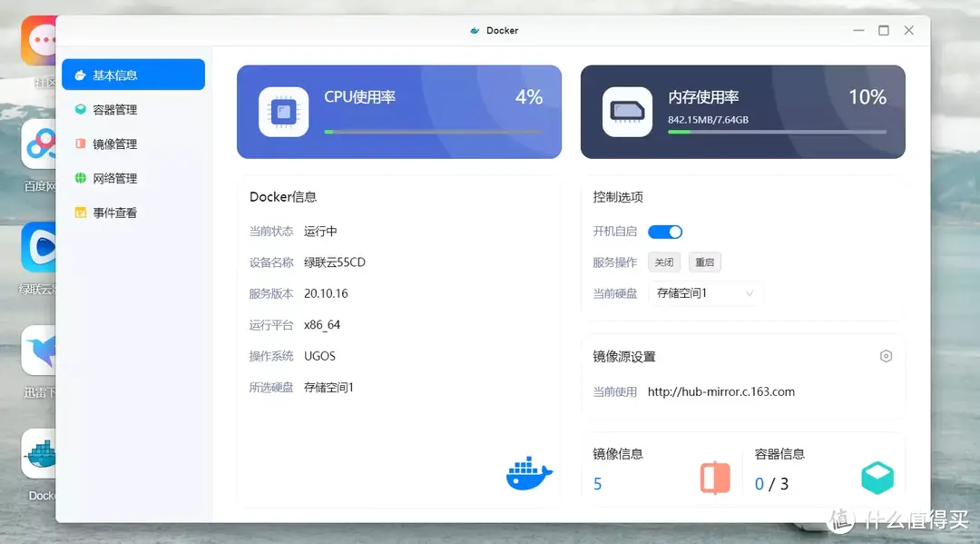Click the CPU chip icon

[284, 112]
